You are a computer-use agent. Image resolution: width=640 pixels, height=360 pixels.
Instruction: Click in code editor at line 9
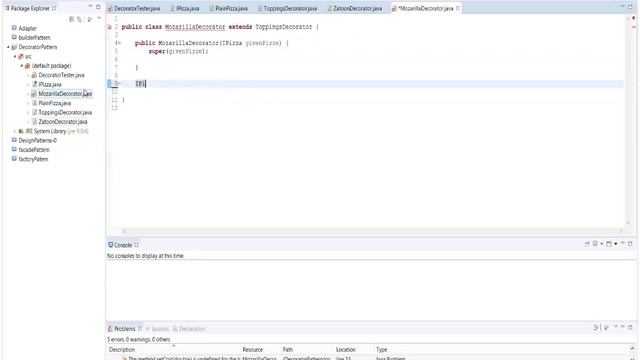372,84
